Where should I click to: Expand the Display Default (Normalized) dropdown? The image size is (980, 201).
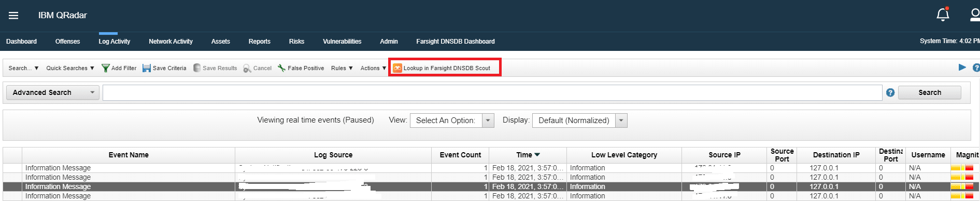click(x=580, y=120)
